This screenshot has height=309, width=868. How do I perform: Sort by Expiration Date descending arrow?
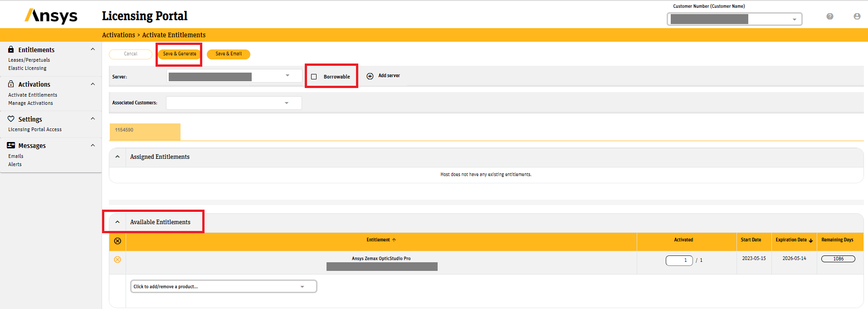(811, 240)
